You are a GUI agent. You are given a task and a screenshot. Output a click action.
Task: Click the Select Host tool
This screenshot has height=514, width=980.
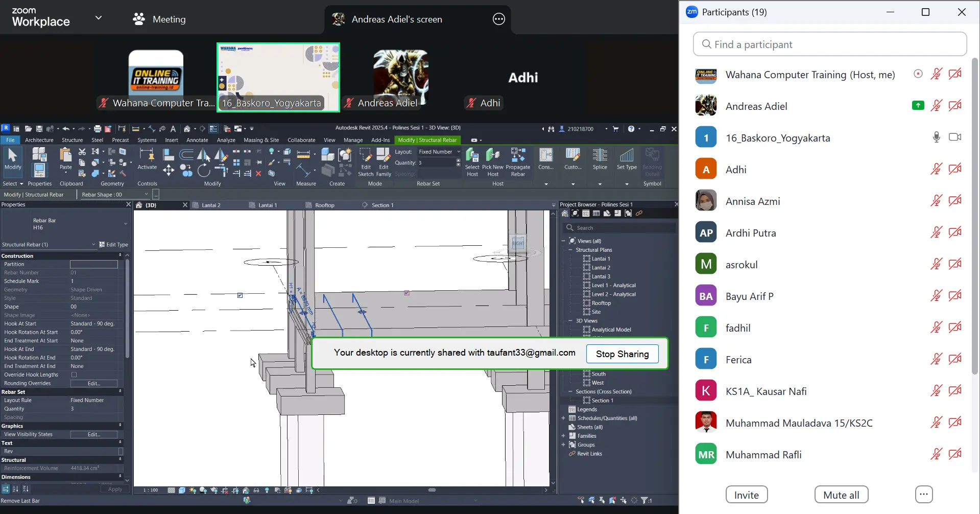[x=472, y=162]
